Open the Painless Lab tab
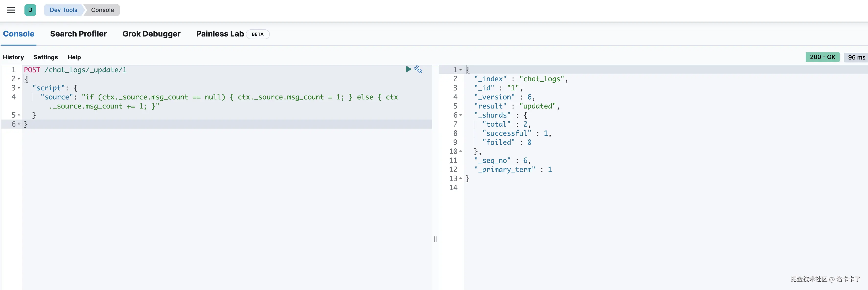The image size is (868, 290). tap(220, 34)
